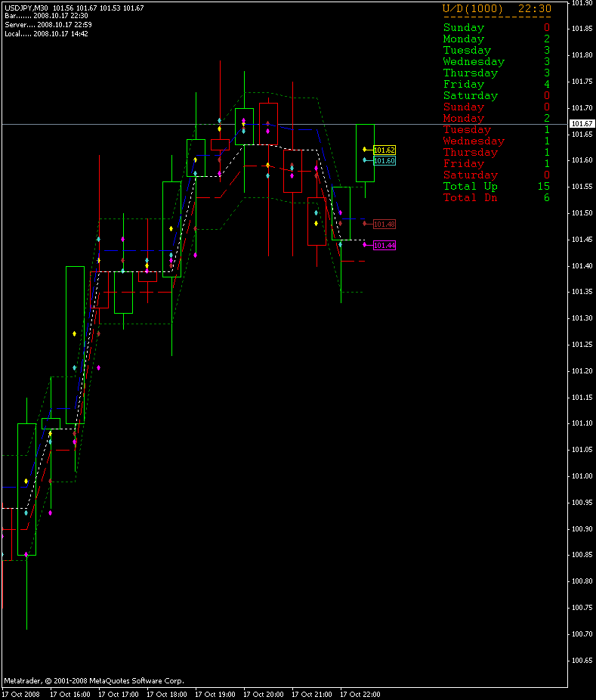Click the 17 Oct 22:00 time axis label
Screen dimensions: 596x700
(360, 694)
